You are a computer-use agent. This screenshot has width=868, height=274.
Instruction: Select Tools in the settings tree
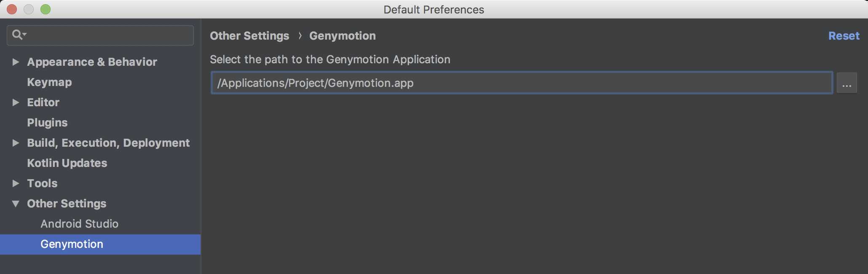pyautogui.click(x=42, y=183)
